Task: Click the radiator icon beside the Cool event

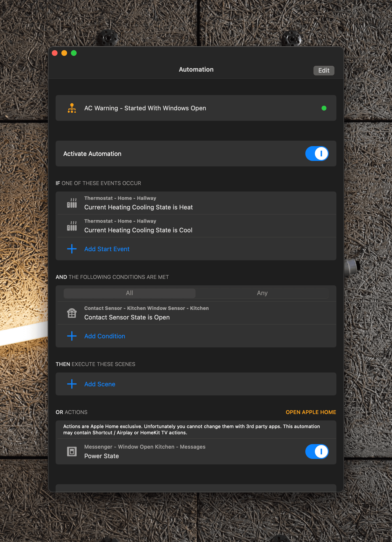Action: click(72, 226)
